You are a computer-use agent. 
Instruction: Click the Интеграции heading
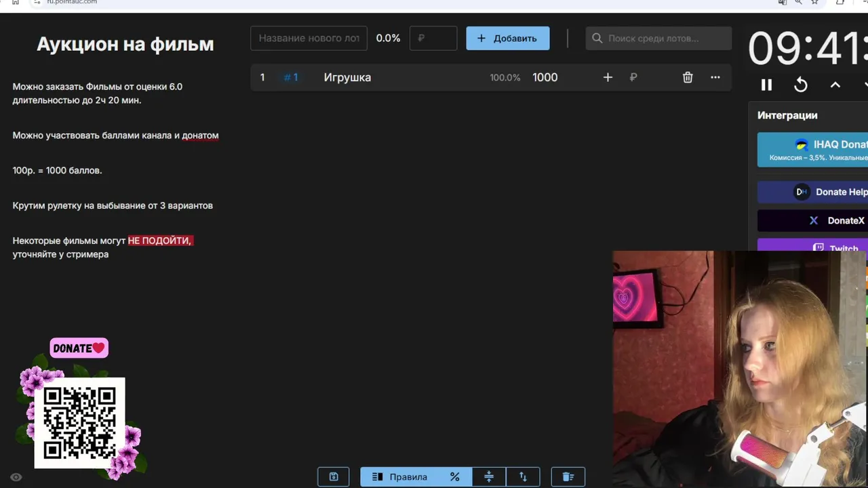[787, 115]
